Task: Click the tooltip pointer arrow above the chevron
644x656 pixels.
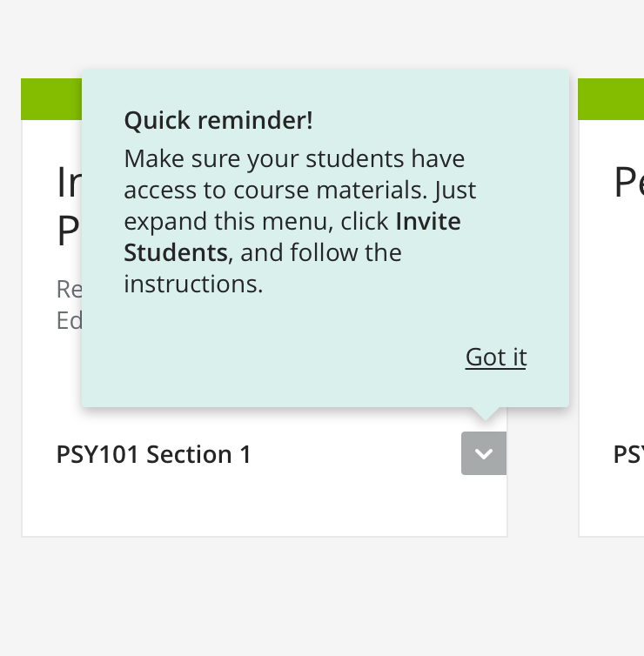Action: click(485, 413)
